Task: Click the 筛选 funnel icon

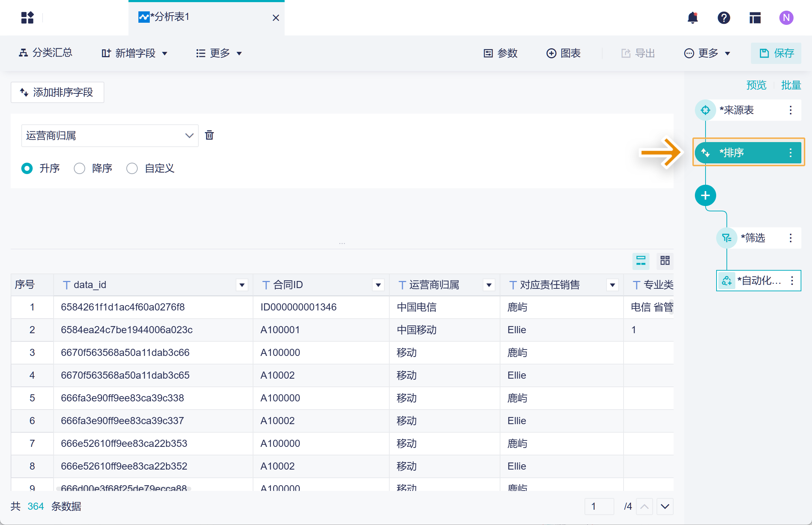Action: tap(726, 238)
